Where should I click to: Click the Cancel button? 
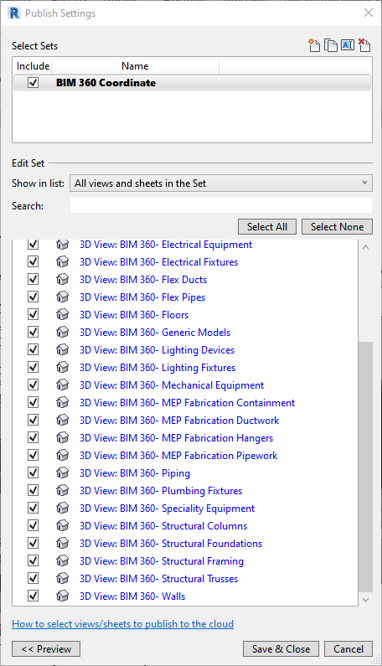pyautogui.click(x=348, y=649)
